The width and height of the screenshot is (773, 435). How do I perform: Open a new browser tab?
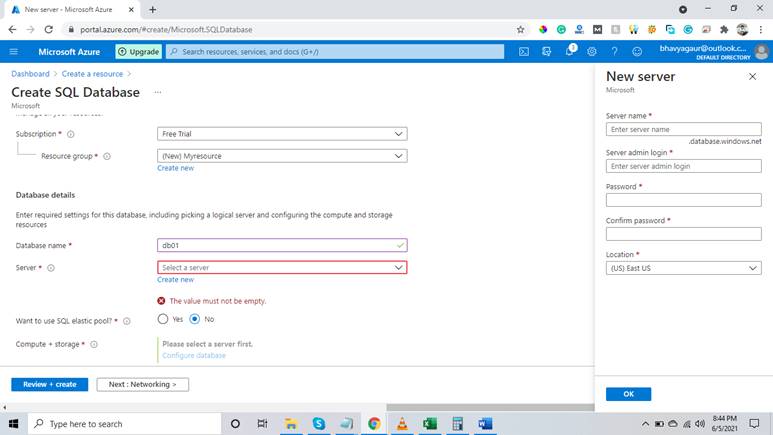point(152,9)
